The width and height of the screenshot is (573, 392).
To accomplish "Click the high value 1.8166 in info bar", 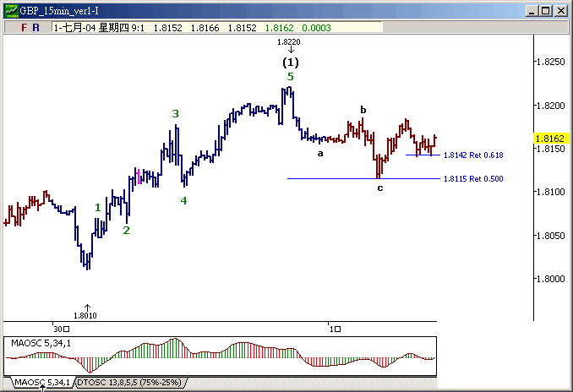I will [205, 28].
